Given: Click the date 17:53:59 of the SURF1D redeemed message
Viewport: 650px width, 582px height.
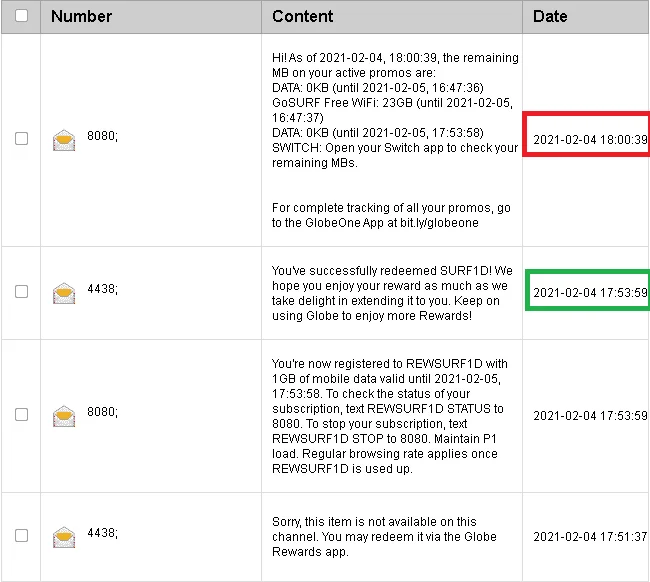Looking at the screenshot, I should pyautogui.click(x=590, y=293).
